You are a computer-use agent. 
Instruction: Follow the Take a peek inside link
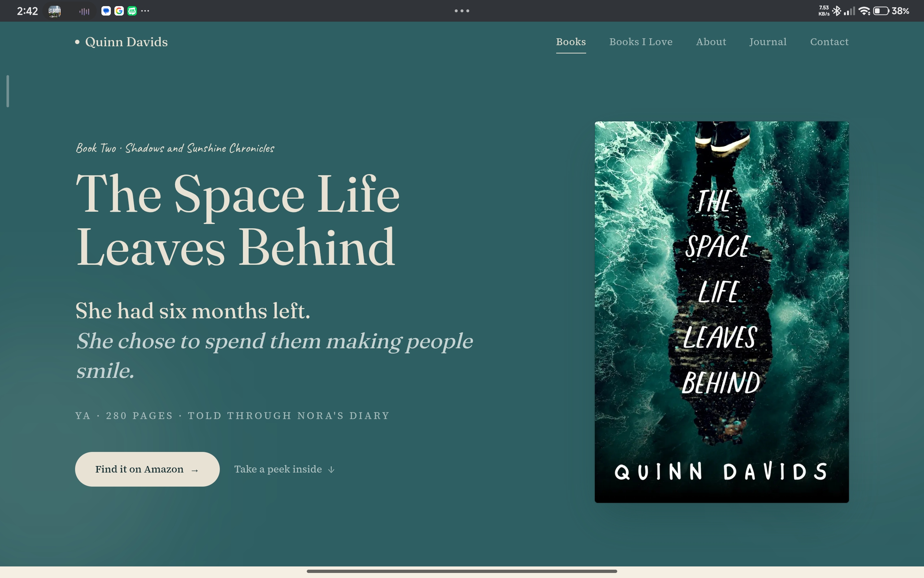(284, 469)
